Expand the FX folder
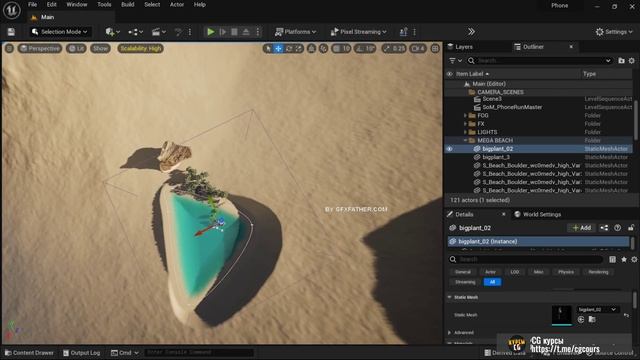The height and width of the screenshot is (360, 640). pyautogui.click(x=465, y=124)
